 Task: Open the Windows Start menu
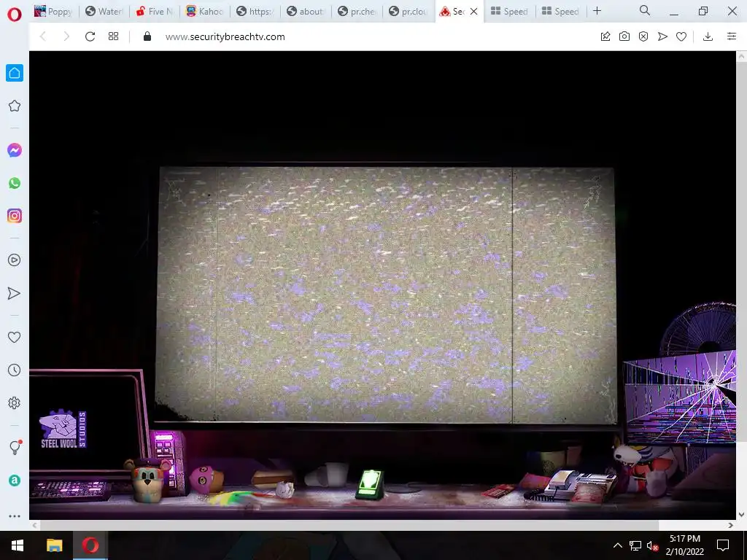(x=18, y=545)
